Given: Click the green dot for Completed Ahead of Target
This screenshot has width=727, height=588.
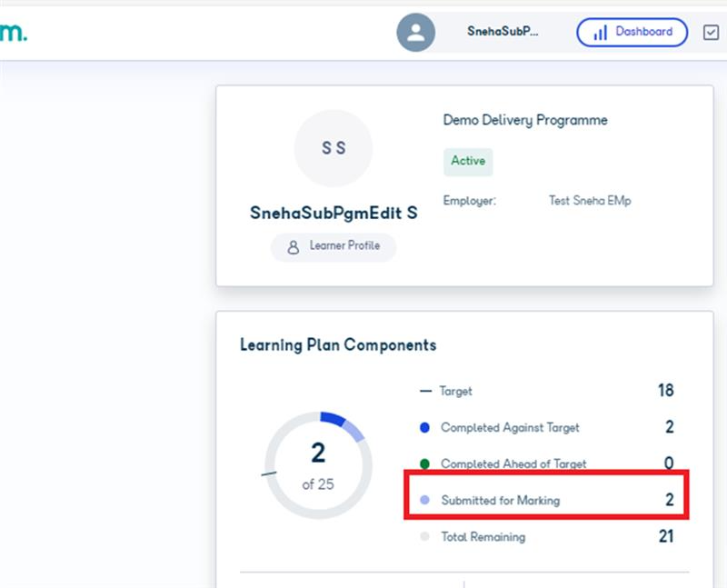Looking at the screenshot, I should point(424,463).
